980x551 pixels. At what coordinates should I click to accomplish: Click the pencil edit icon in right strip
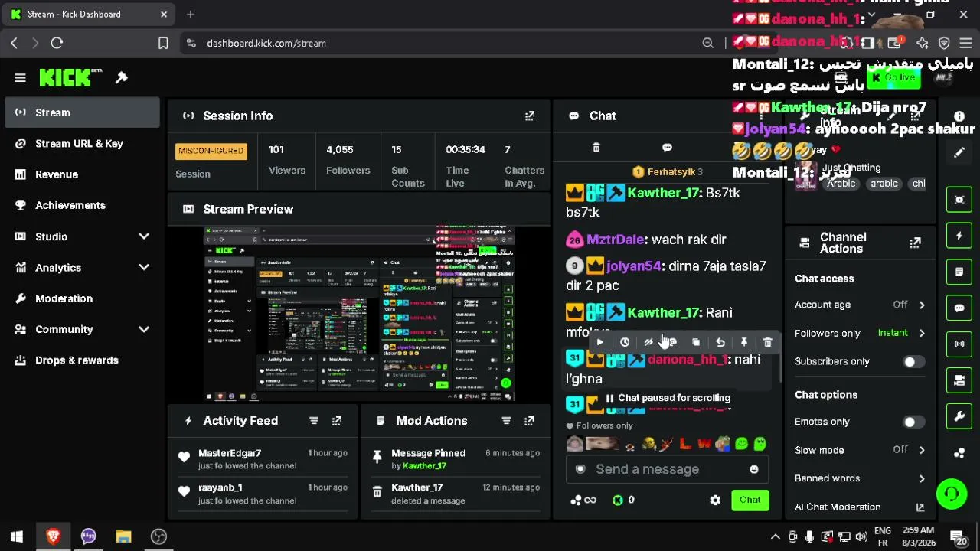(959, 152)
